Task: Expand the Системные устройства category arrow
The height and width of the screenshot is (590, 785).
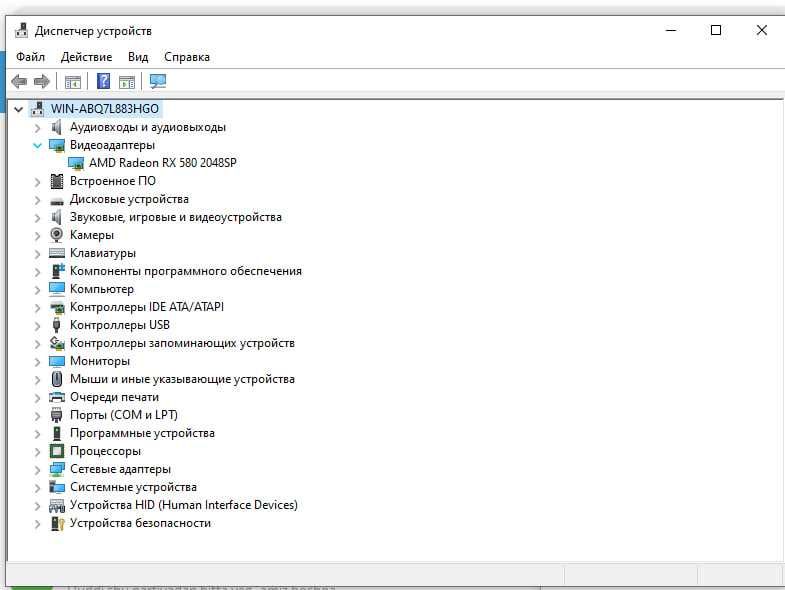Action: pos(37,488)
